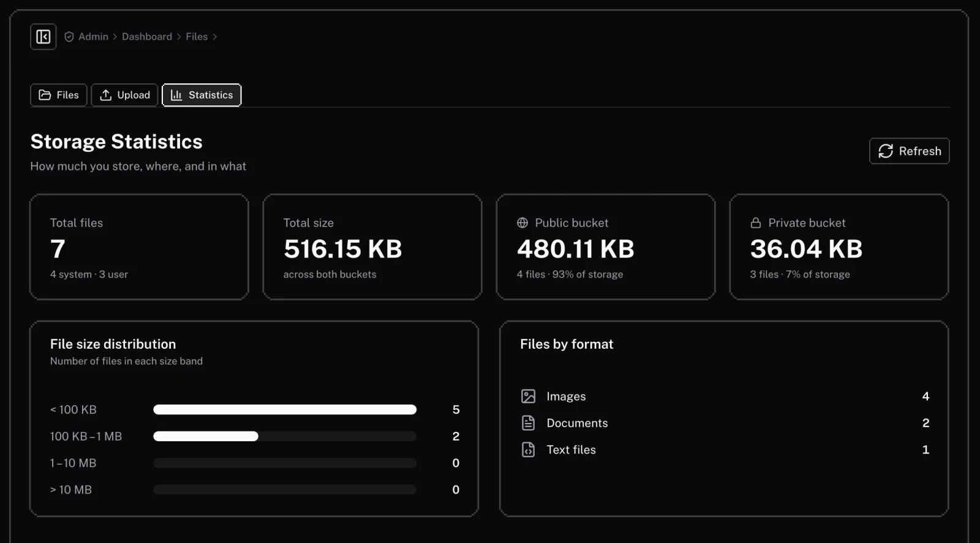Viewport: 980px width, 543px height.
Task: Switch to the Upload tab
Action: coord(125,95)
